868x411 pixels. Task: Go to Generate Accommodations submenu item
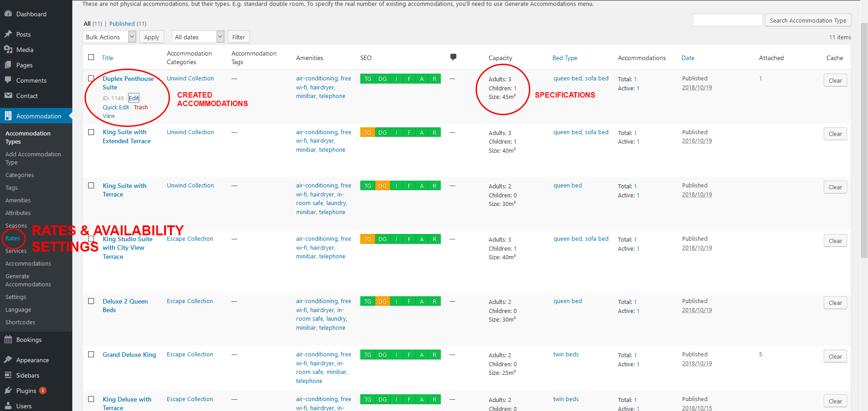[28, 280]
